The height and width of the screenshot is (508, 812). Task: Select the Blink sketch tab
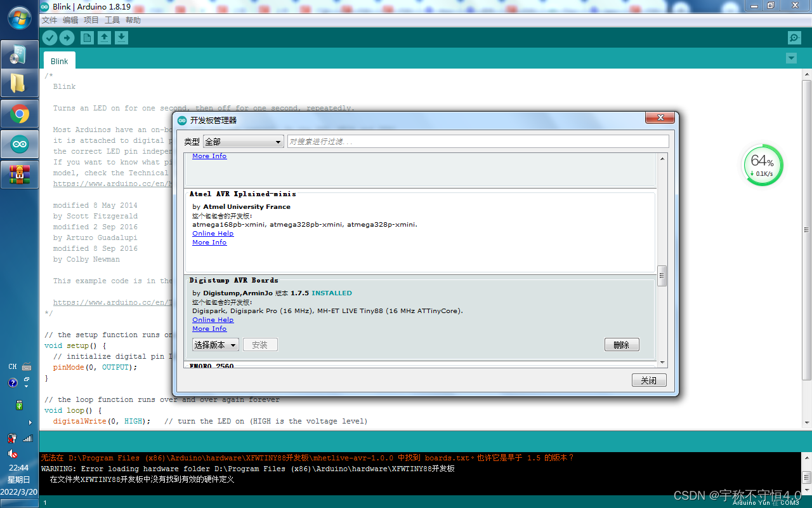pos(60,61)
